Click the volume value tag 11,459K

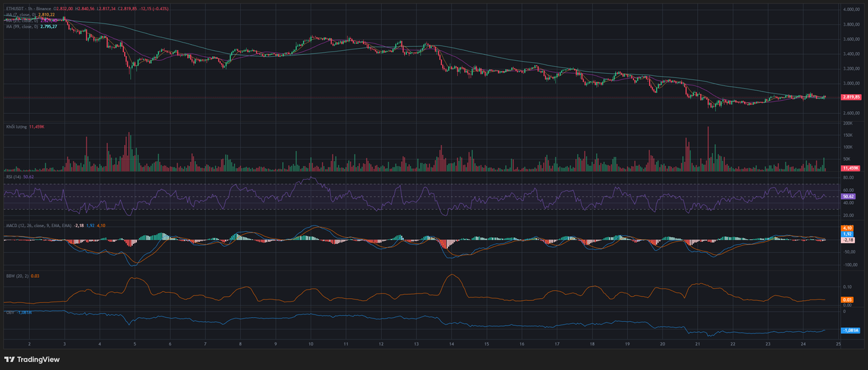point(850,167)
